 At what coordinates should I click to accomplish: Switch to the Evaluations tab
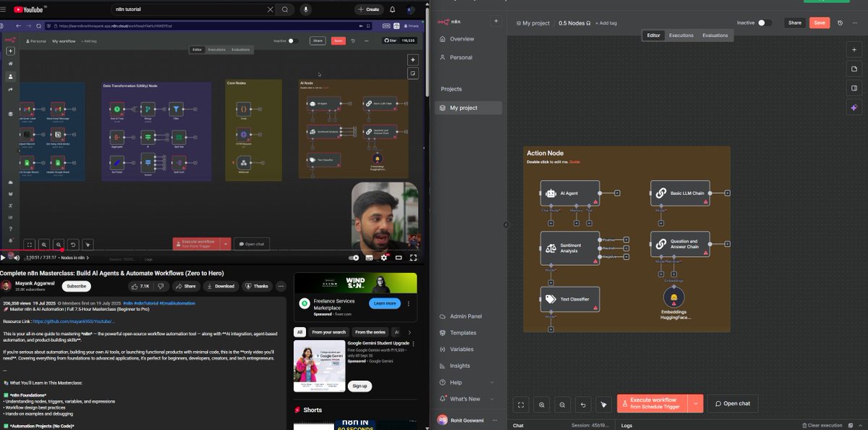click(715, 35)
